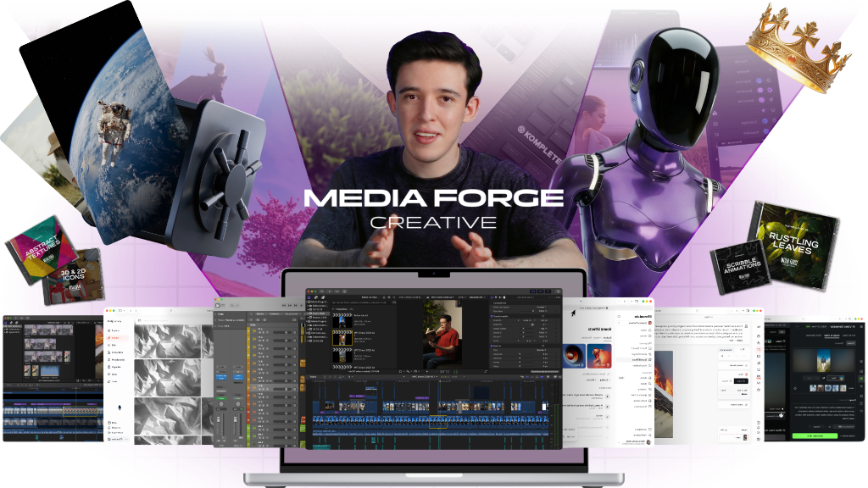Click the MEDIA FORGE CREATIVE logo text
This screenshot has height=488, width=868.
pos(433,208)
